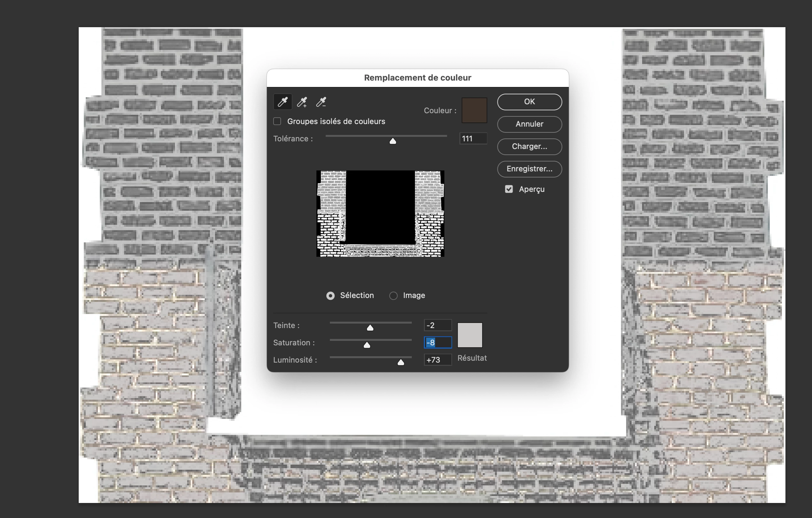Image resolution: width=812 pixels, height=518 pixels.
Task: Open the Couleur swatch picker
Action: coord(474,110)
